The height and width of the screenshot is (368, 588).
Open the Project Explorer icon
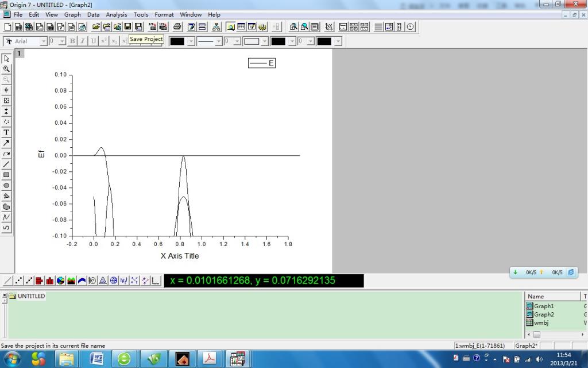[231, 26]
